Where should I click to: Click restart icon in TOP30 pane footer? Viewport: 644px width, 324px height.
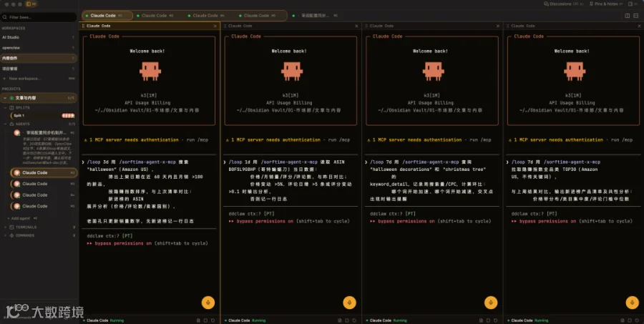637,320
